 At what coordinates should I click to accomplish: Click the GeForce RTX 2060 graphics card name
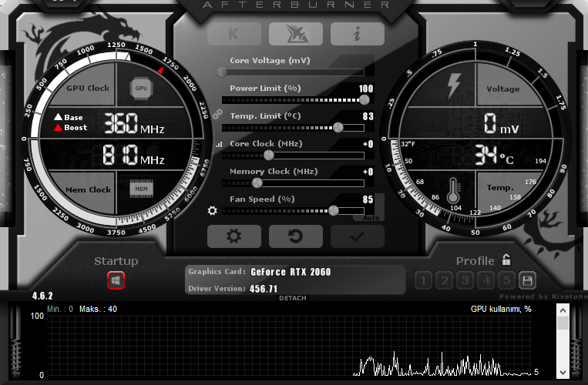tap(291, 272)
